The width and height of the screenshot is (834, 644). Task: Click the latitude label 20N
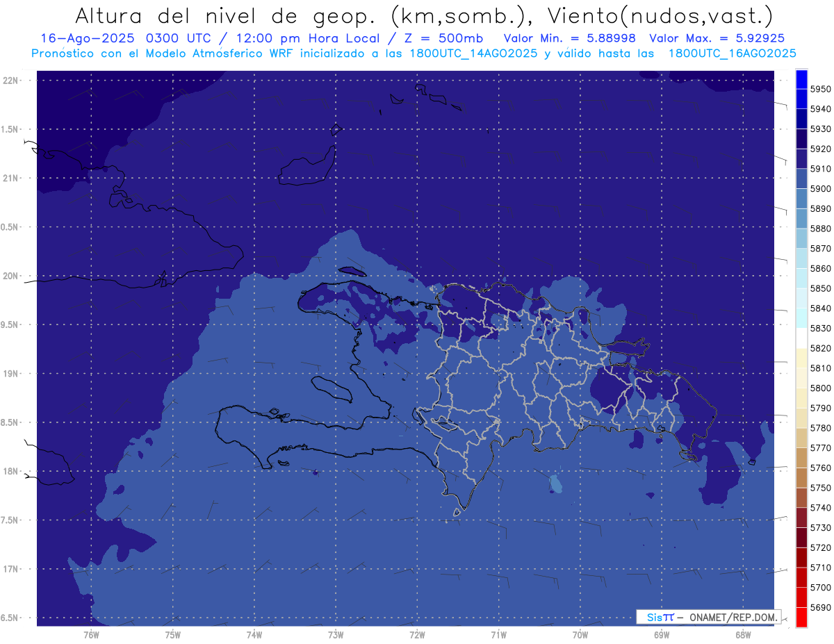11,276
